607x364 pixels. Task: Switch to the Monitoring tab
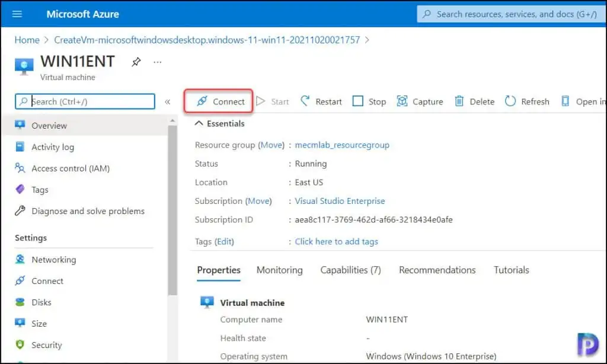click(x=280, y=270)
